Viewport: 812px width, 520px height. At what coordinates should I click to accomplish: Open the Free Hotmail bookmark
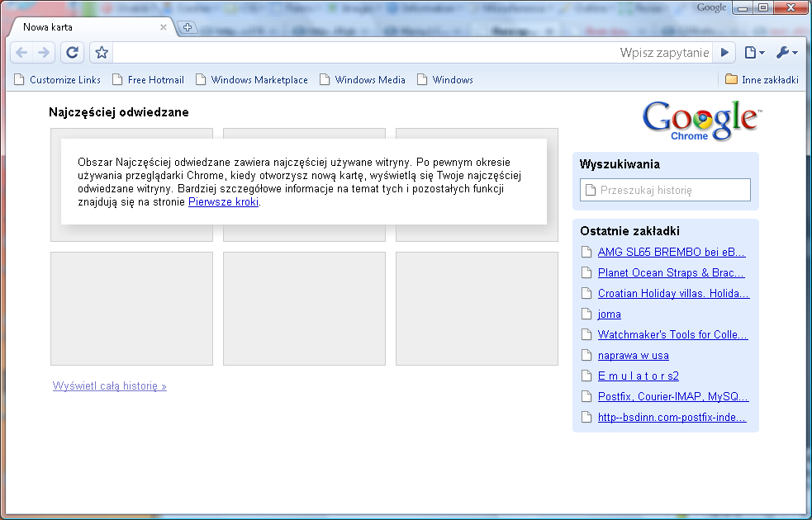click(x=149, y=80)
